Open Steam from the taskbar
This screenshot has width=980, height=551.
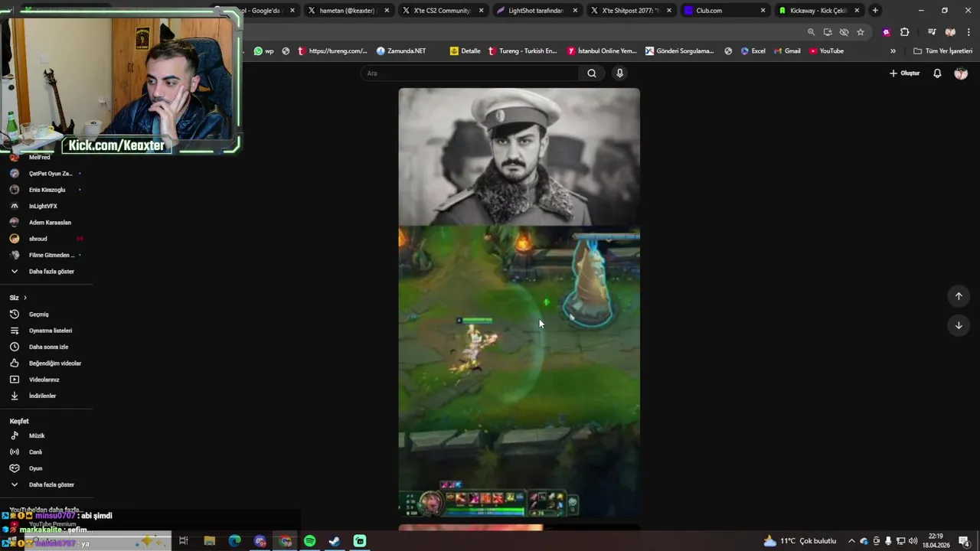335,541
